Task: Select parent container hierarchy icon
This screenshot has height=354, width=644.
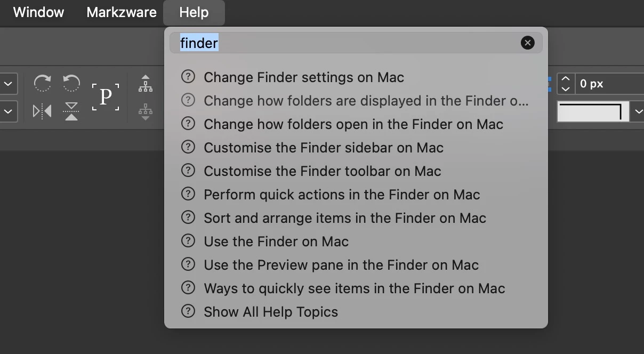Action: [145, 84]
